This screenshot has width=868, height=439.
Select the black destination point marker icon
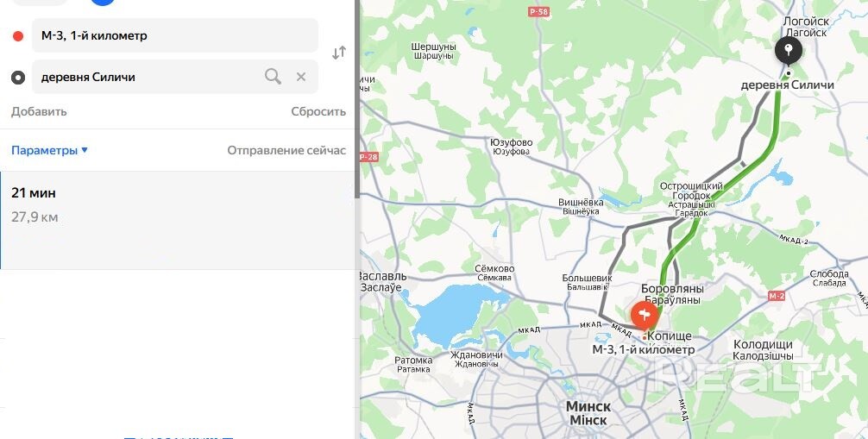pos(18,78)
